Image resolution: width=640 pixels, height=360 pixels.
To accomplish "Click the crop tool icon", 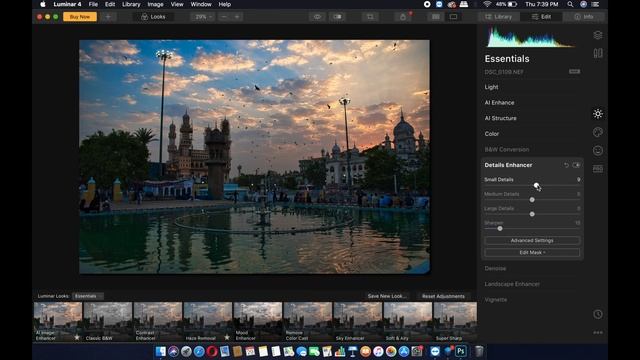I will [370, 17].
